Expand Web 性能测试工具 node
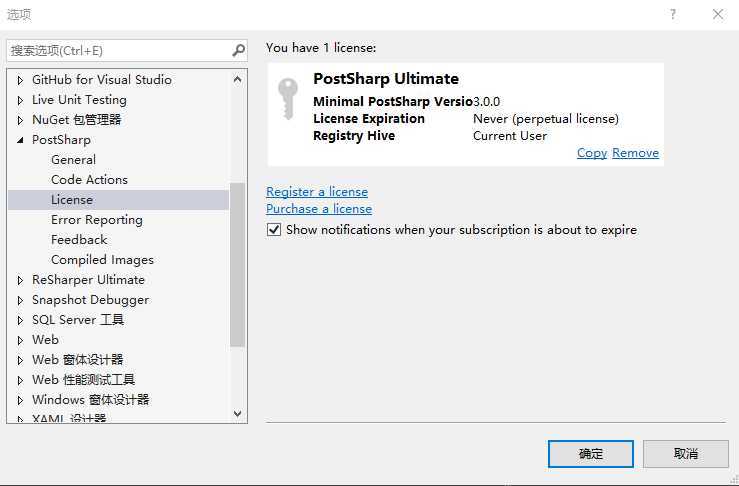This screenshot has height=486, width=739. pyautogui.click(x=20, y=380)
